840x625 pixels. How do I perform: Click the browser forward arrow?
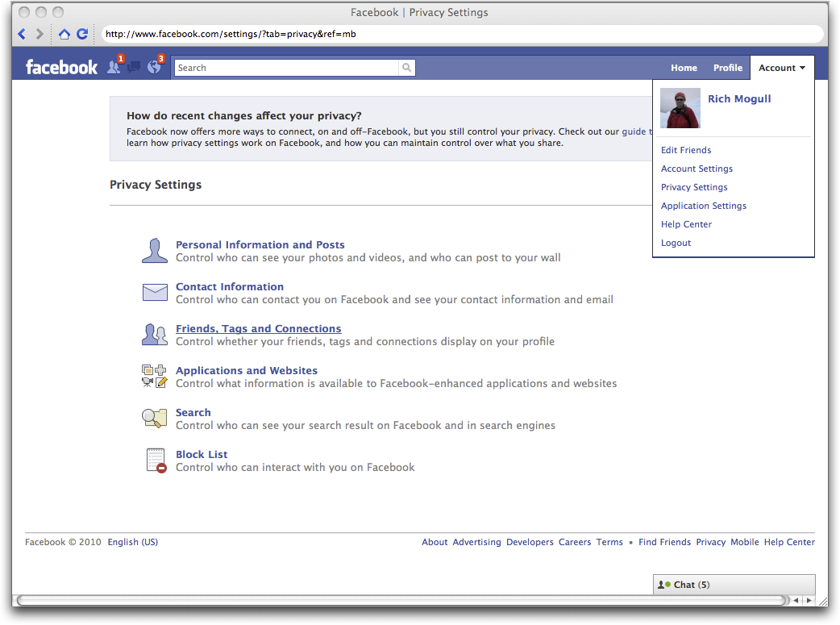(x=40, y=35)
